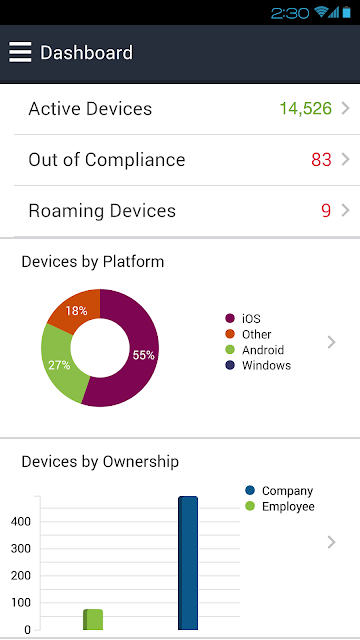This screenshot has width=360, height=640.
Task: Open the Active Devices 14,526 row
Action: tap(187, 109)
